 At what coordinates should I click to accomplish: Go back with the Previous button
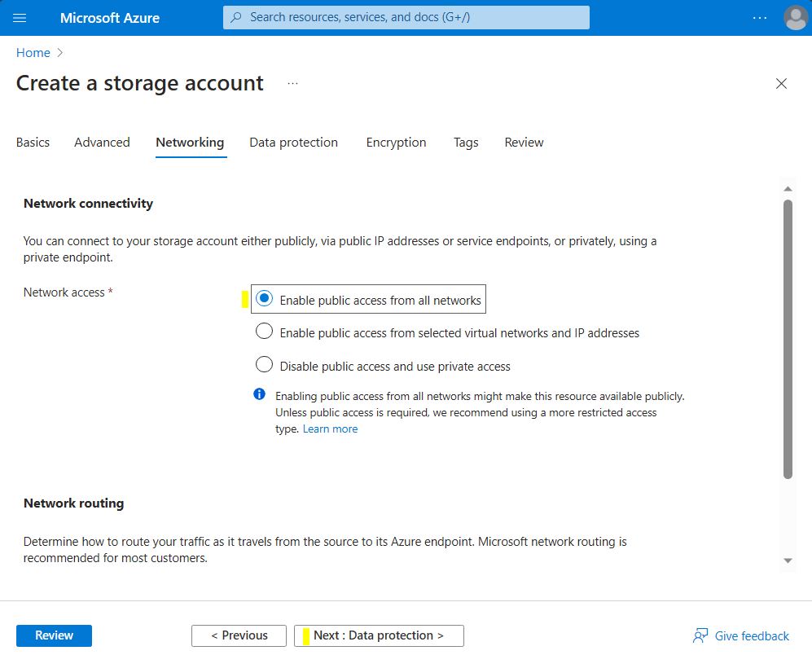239,635
